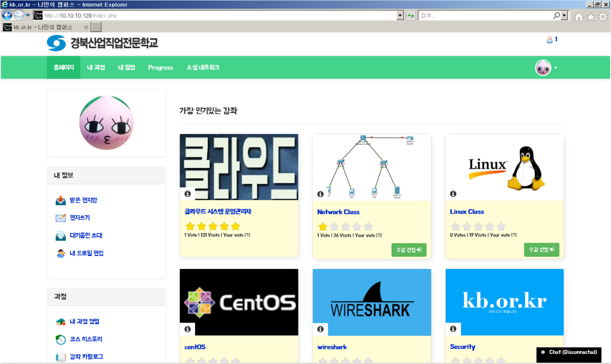Go forward with the browser Forward arrow
Viewport: 611px width, 364px height.
(19, 15)
